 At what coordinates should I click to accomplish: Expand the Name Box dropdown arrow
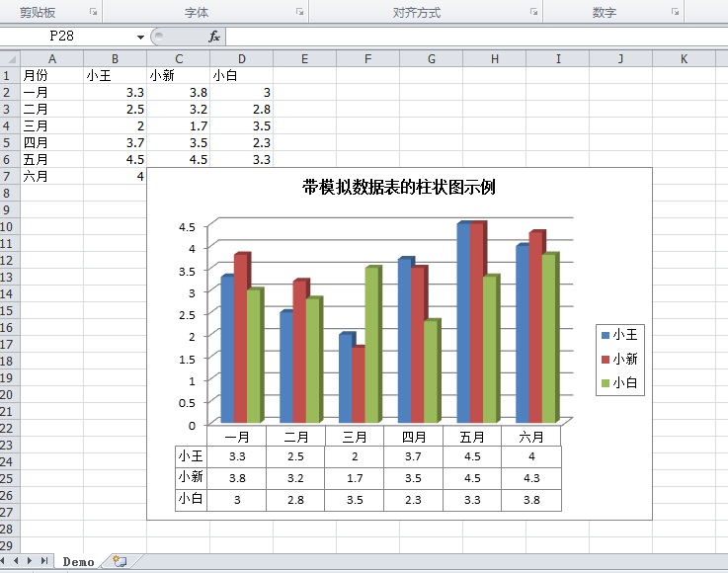click(140, 37)
